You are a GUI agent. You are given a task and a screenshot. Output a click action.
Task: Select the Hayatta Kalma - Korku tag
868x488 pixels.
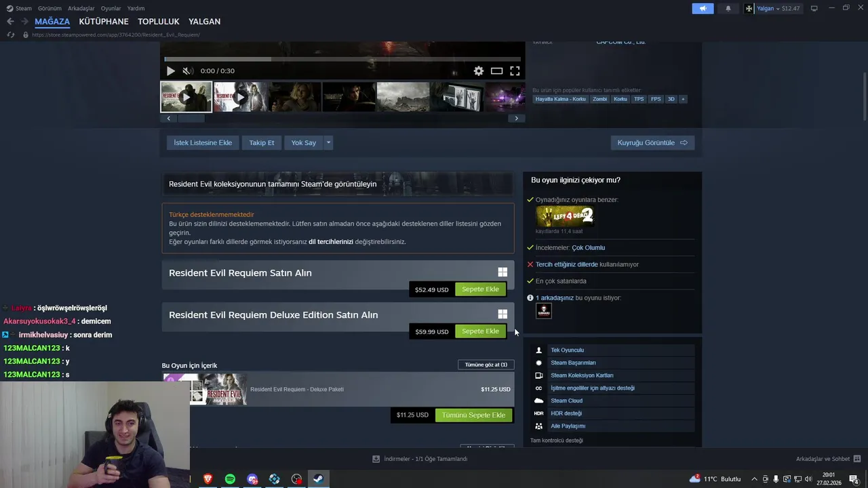[x=560, y=99]
